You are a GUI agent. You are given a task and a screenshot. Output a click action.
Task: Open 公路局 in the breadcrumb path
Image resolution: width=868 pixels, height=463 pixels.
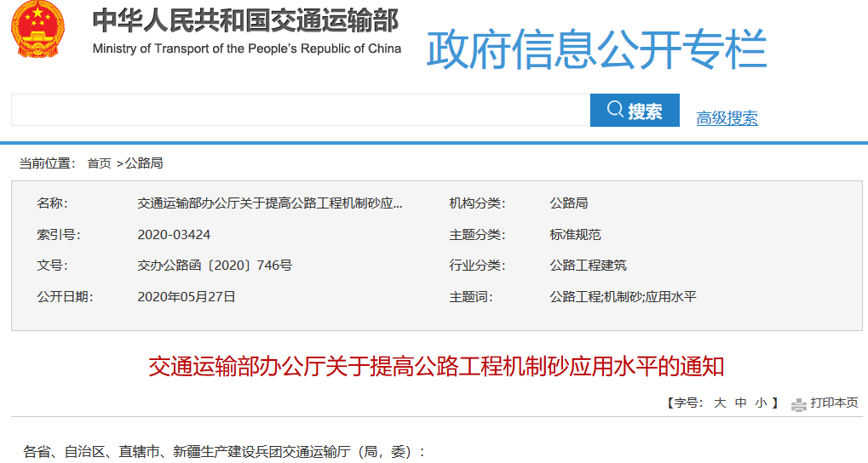(144, 163)
